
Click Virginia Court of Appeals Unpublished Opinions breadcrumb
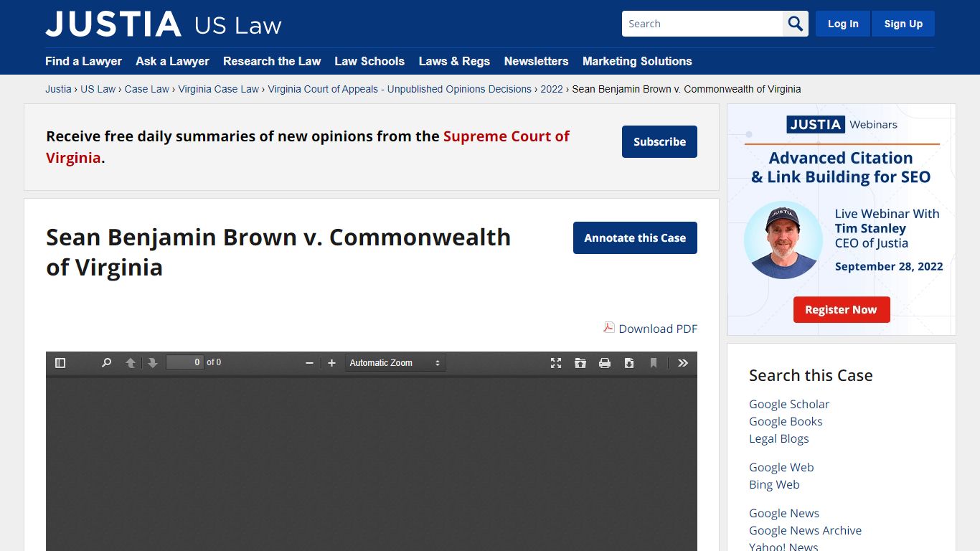[x=400, y=89]
